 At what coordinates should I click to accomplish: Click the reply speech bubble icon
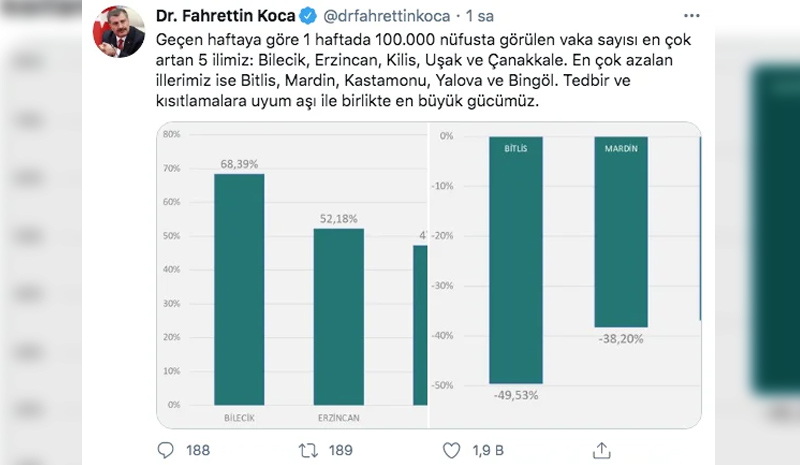pos(166,450)
